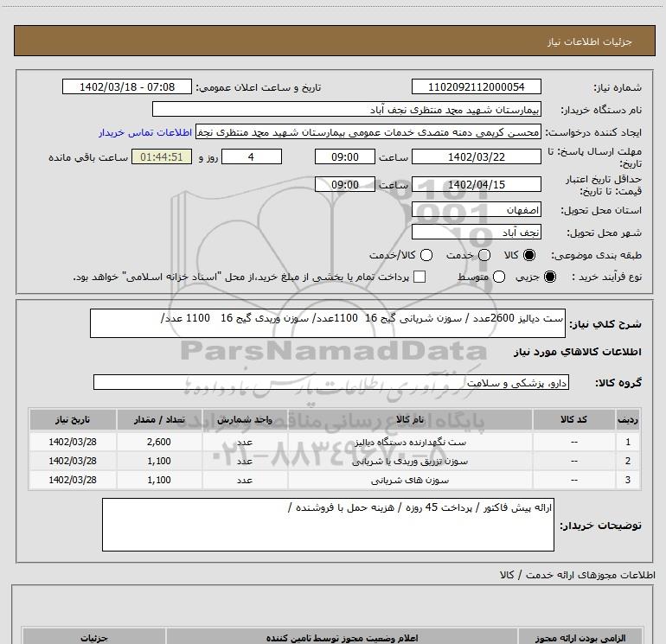Select the جزیی purchase type radio
This screenshot has width=666, height=644.
point(550,277)
